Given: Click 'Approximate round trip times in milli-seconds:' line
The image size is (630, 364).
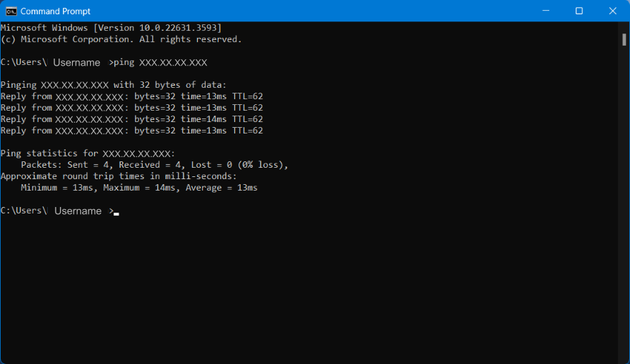Looking at the screenshot, I should [119, 176].
